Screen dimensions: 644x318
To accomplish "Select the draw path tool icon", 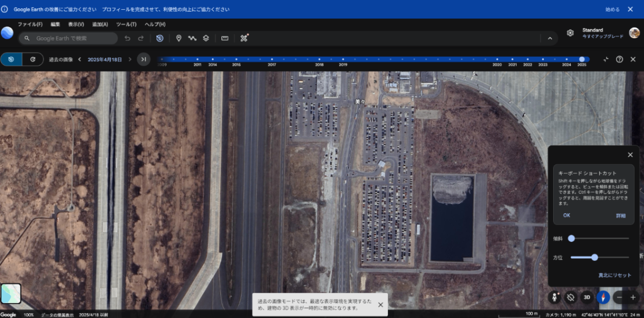I will click(x=192, y=38).
